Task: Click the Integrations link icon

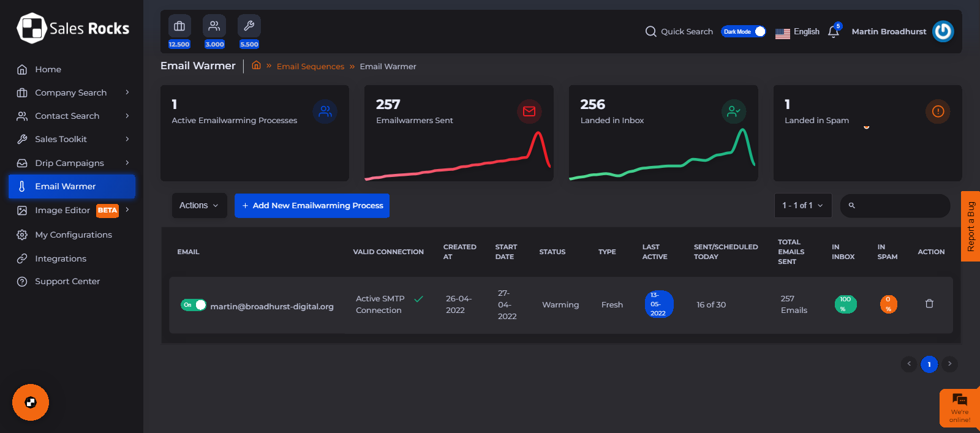Action: pyautogui.click(x=22, y=258)
